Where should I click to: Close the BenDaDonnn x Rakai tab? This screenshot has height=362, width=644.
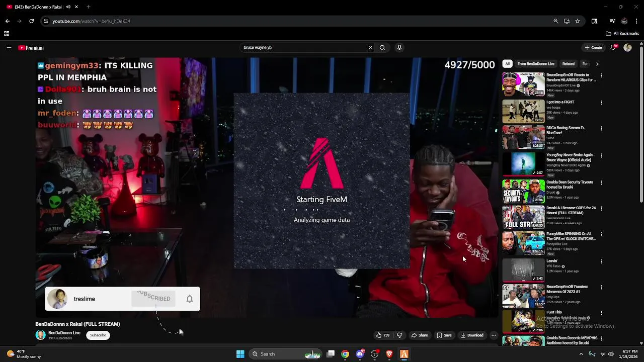click(76, 7)
